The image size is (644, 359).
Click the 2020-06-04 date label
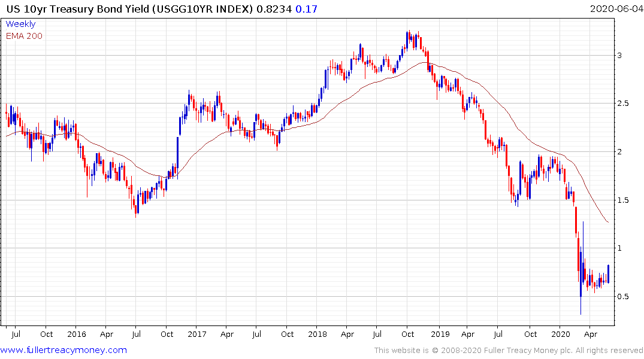(616, 9)
